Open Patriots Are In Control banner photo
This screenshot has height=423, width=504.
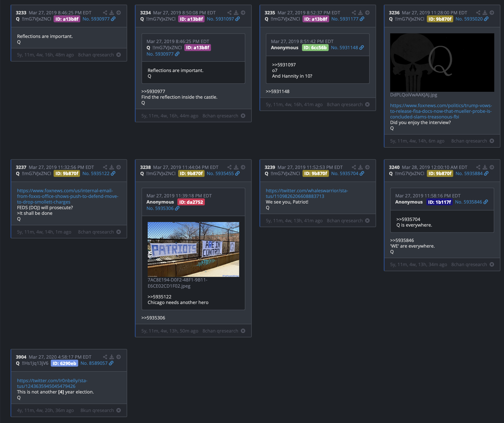coord(193,249)
